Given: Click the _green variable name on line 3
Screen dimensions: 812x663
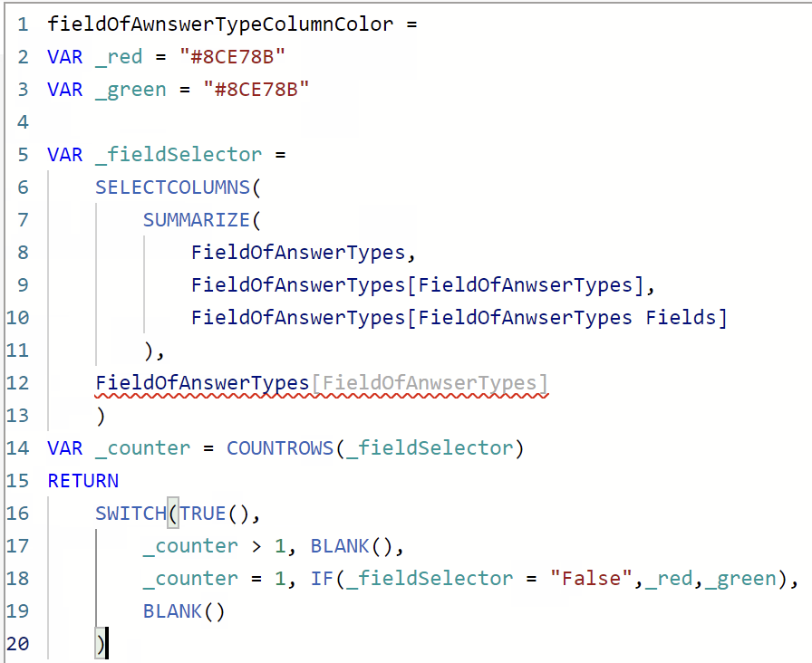Looking at the screenshot, I should click(131, 90).
